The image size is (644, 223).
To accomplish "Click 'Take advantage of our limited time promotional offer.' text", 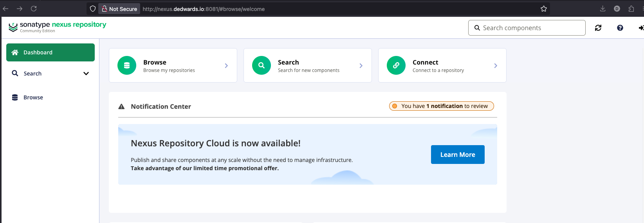I will [205, 168].
